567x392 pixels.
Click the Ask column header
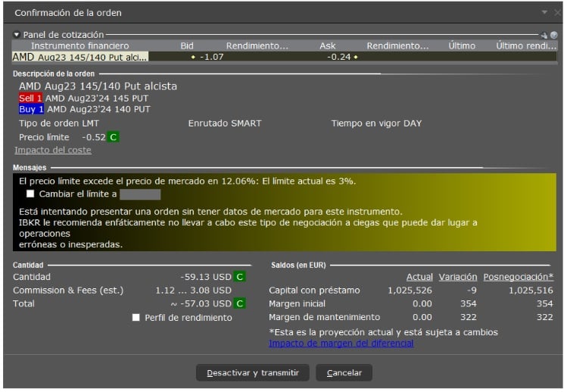coord(327,46)
